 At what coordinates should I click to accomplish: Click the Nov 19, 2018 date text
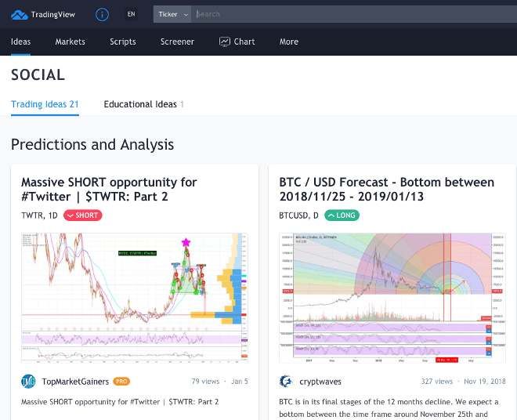[485, 382]
